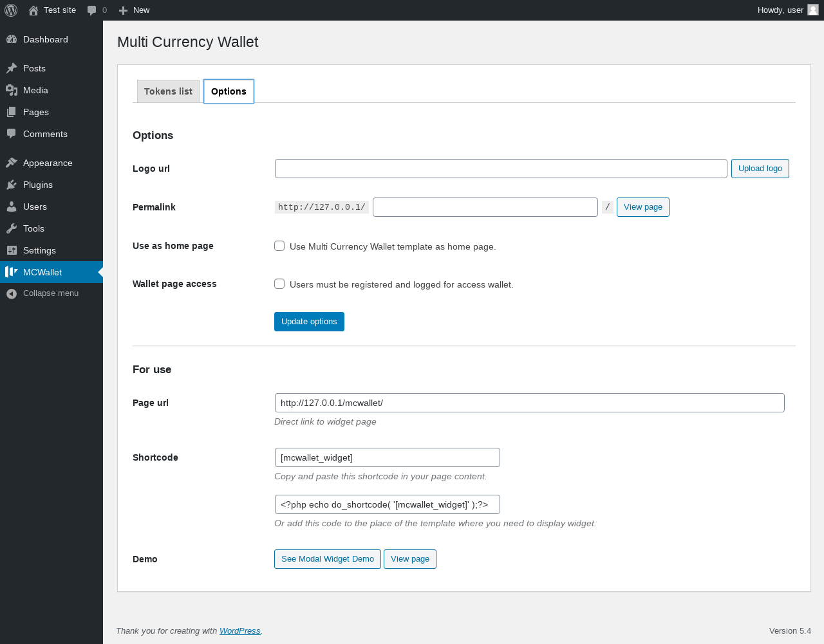Click the MCWallet logo icon
The height and width of the screenshot is (644, 824).
(x=12, y=272)
